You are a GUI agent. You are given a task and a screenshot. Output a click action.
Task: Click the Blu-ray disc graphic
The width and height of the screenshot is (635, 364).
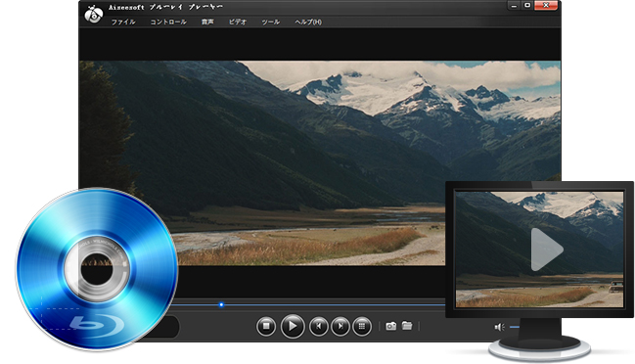[x=97, y=269]
